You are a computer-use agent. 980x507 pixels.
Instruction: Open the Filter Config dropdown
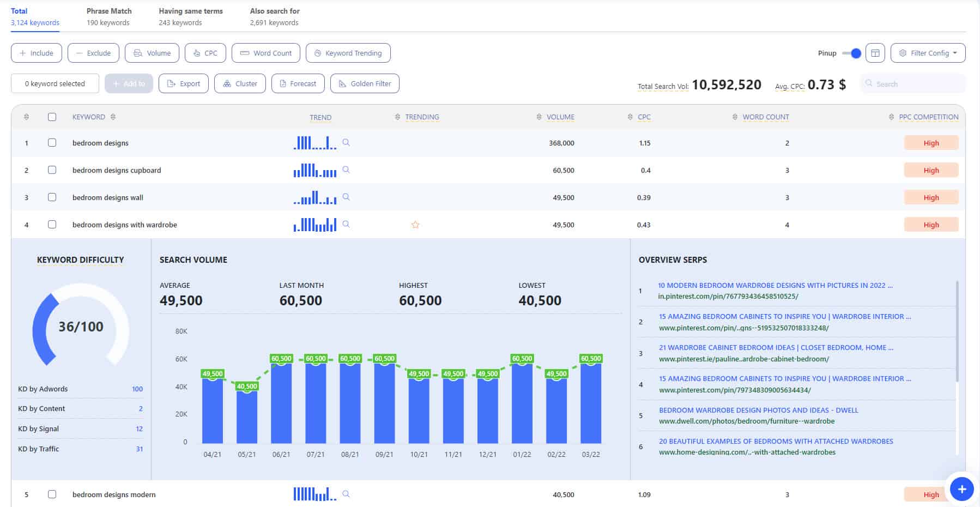928,53
